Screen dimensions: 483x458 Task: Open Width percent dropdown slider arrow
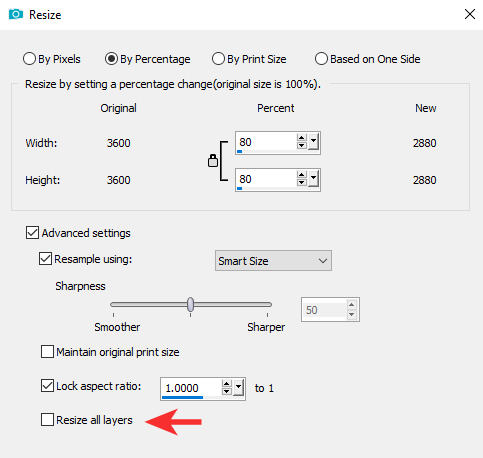click(313, 142)
